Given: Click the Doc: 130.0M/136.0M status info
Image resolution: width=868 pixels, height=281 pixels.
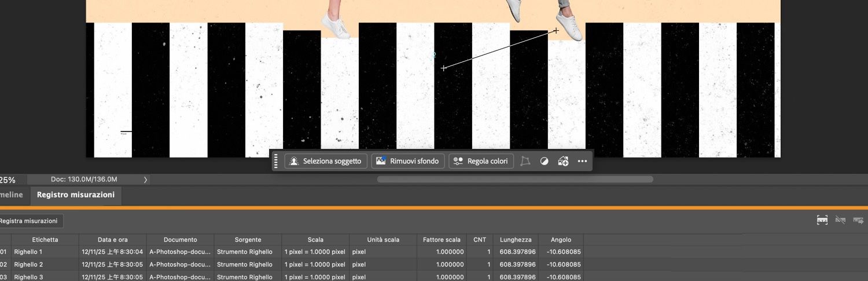Looking at the screenshot, I should point(84,180).
